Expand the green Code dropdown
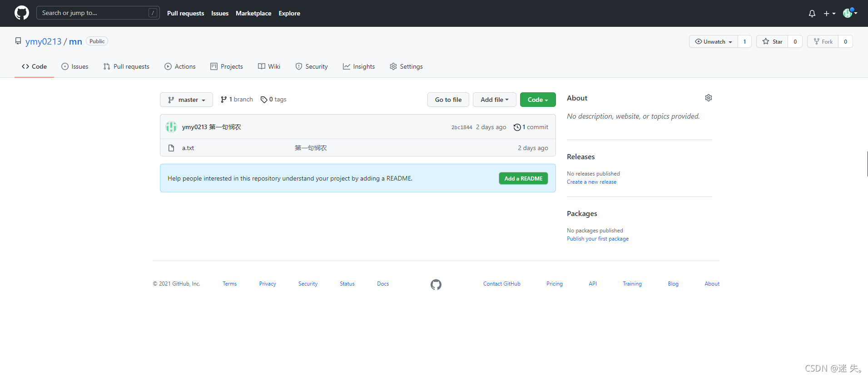The height and width of the screenshot is (377, 868). [538, 100]
